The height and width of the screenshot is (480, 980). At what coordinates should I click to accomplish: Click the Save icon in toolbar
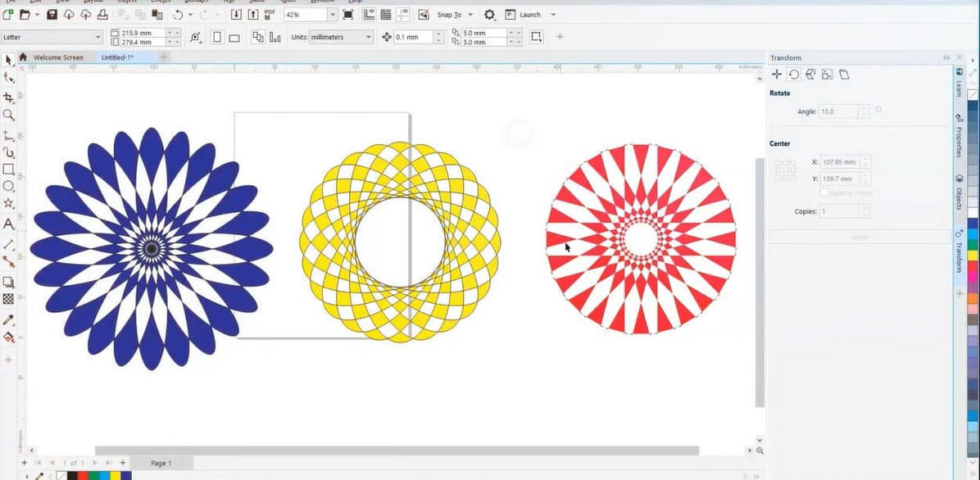[x=52, y=15]
